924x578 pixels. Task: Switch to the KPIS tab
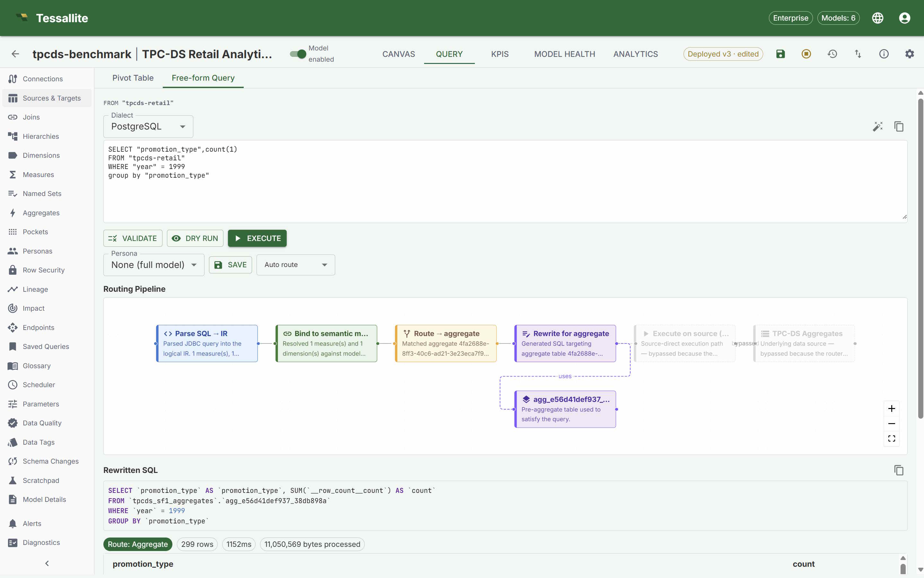pyautogui.click(x=500, y=54)
